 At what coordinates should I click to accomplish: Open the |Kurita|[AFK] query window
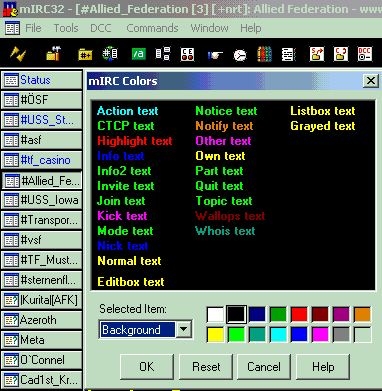[42, 300]
